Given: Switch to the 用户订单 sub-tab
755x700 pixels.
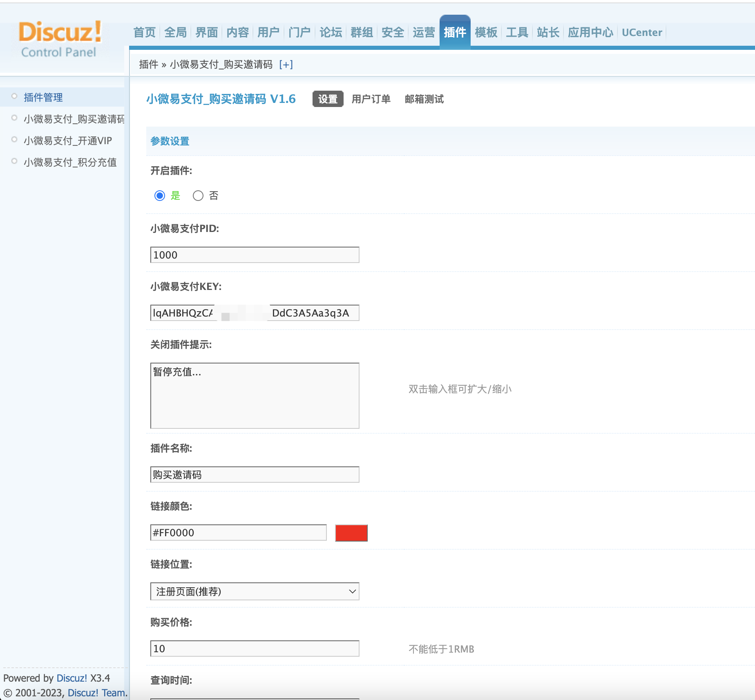Looking at the screenshot, I should [371, 99].
